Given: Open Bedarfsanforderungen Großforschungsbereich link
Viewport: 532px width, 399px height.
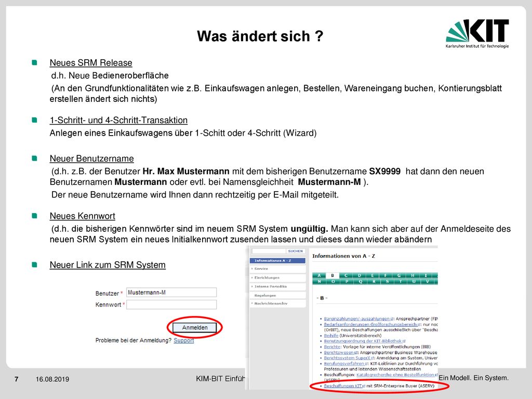Looking at the screenshot, I should (372, 324).
